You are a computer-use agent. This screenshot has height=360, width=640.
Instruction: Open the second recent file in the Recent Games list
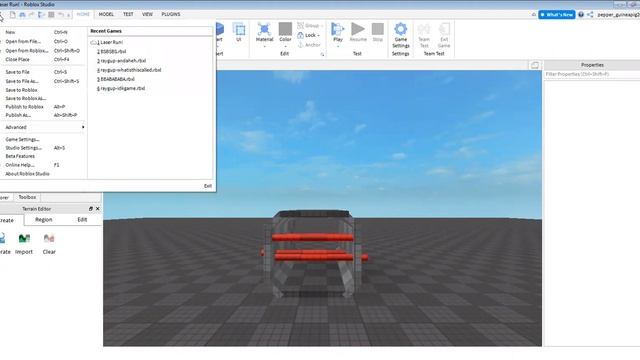point(111,52)
